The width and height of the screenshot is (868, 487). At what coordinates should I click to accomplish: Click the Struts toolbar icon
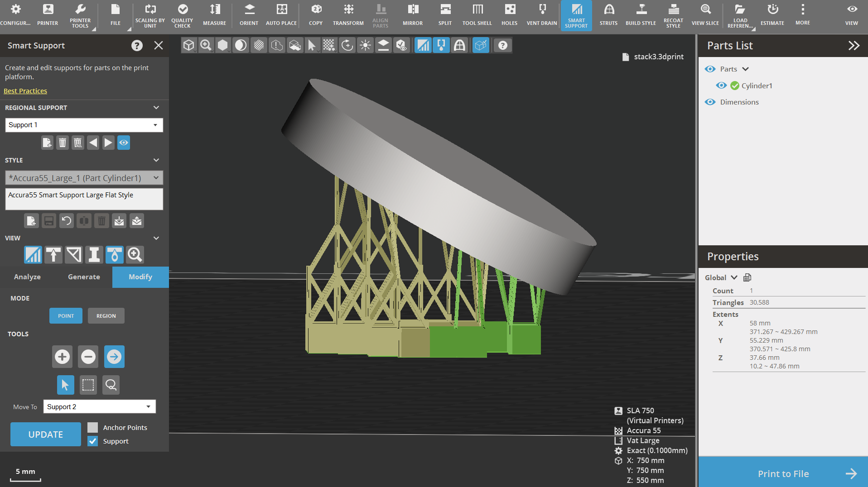608,14
